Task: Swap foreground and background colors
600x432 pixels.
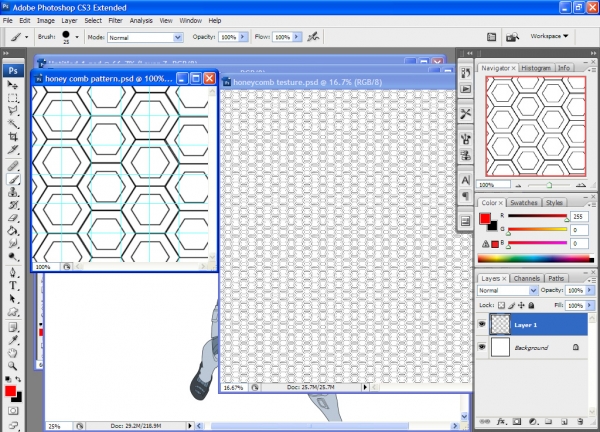Action: 18,379
